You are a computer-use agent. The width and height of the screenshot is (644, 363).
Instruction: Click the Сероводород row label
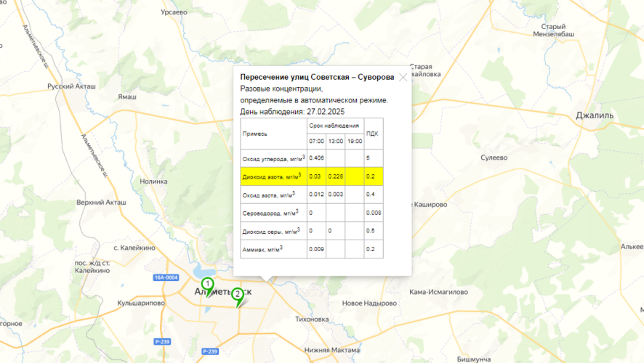tap(270, 213)
